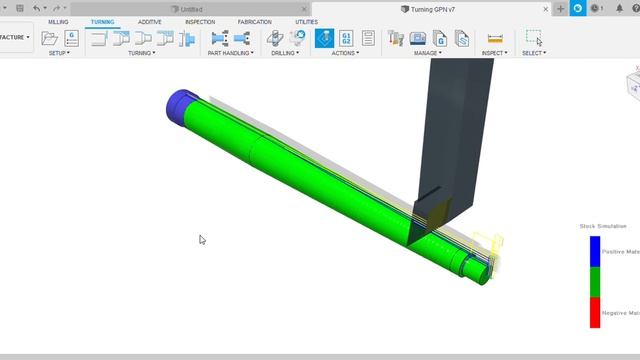Switch to the Turning GPN v7 document tab
640x360 pixels.
431,9
